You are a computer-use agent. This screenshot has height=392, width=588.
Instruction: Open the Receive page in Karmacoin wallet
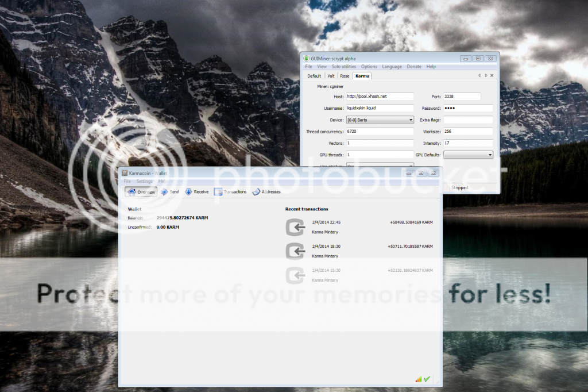[x=197, y=192]
